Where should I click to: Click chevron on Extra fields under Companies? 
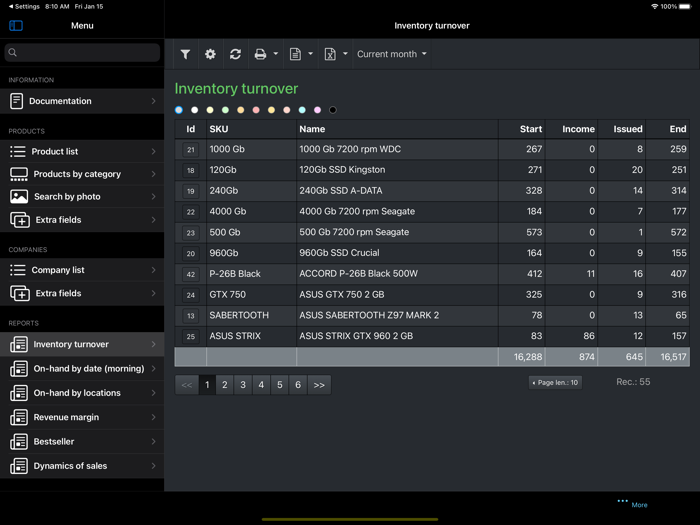coord(154,293)
